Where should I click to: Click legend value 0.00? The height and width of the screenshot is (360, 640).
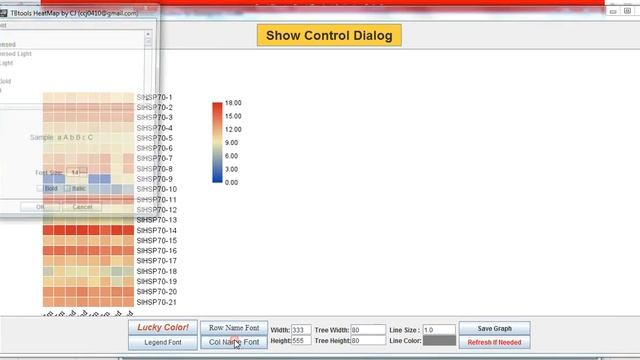click(x=231, y=182)
